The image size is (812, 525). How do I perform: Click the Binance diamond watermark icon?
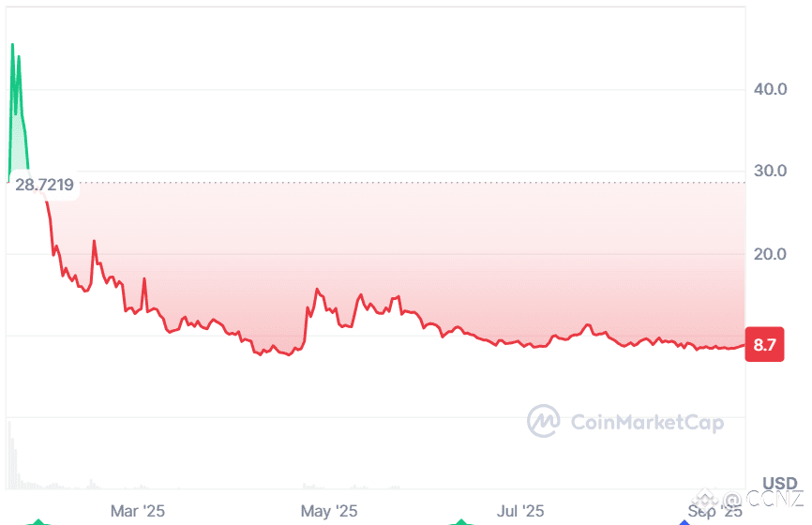click(x=706, y=499)
